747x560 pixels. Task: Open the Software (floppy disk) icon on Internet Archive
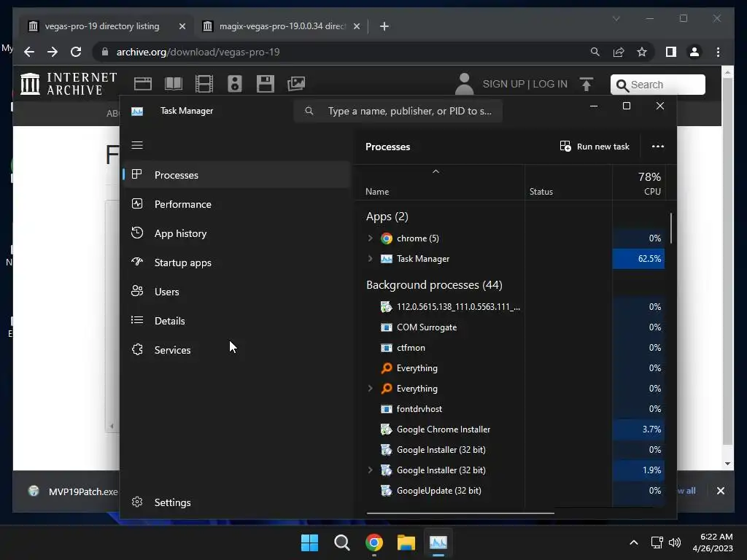pyautogui.click(x=266, y=84)
